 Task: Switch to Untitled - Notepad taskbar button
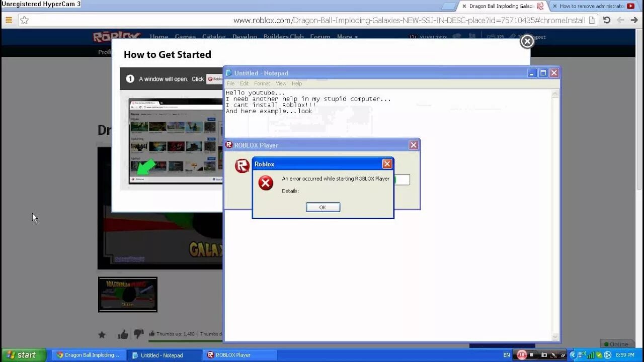(x=164, y=355)
